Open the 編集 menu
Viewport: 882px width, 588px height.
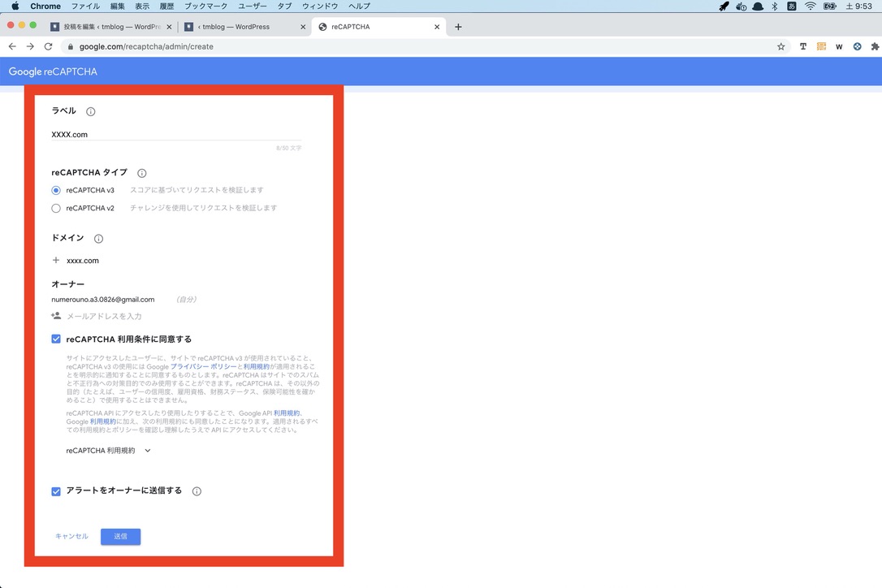tap(118, 6)
